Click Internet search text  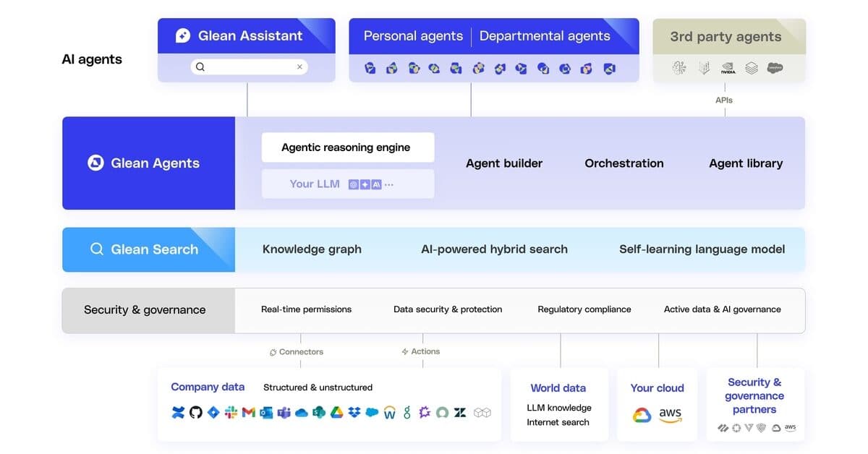coord(558,422)
